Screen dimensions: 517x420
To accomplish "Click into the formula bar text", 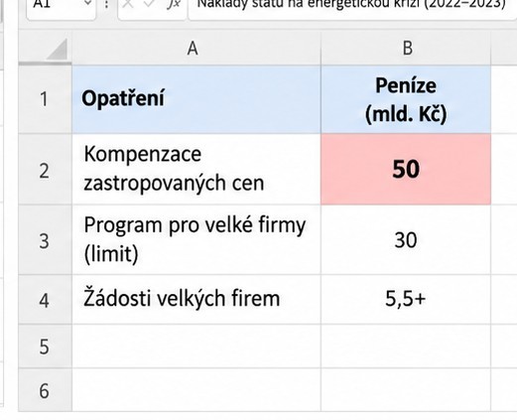I will (x=352, y=5).
